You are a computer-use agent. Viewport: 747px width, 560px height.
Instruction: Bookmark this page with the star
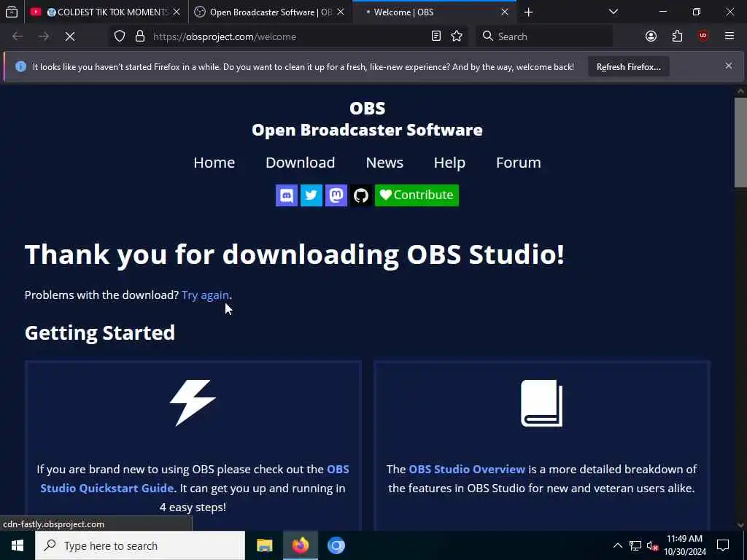[x=457, y=36]
